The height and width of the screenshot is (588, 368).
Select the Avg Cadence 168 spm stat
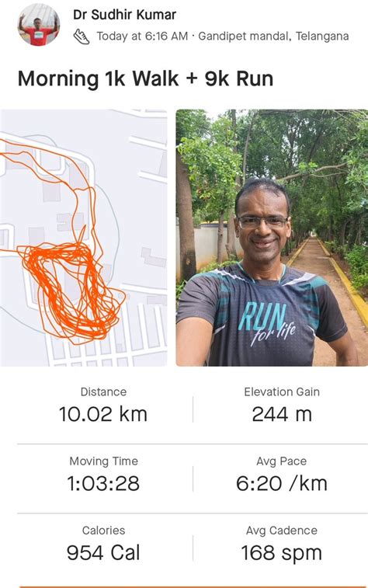[x=282, y=545]
